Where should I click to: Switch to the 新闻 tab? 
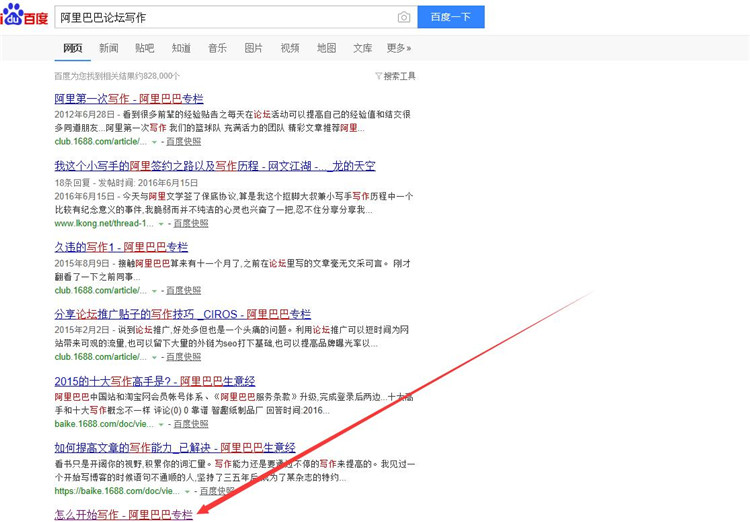[x=108, y=48]
